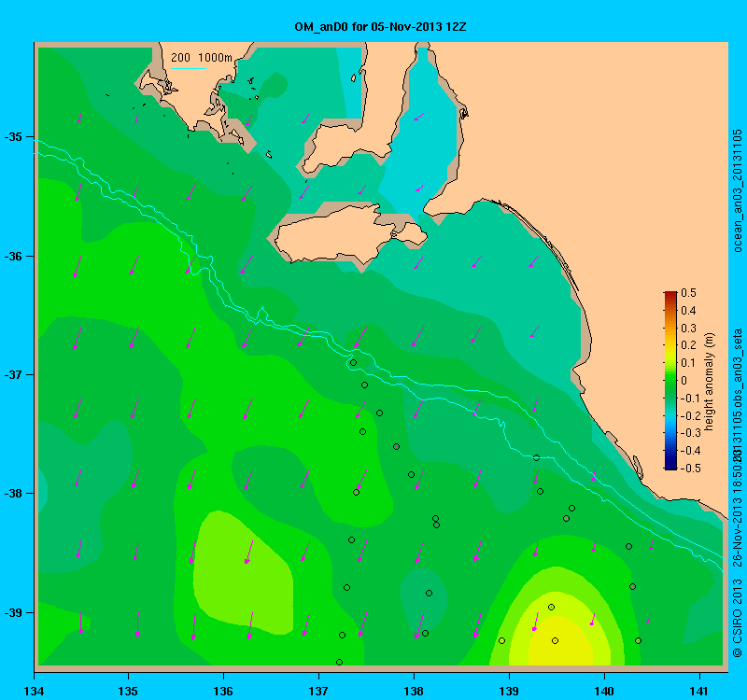Click the "200 1000m" isobath legend label

click(x=201, y=58)
